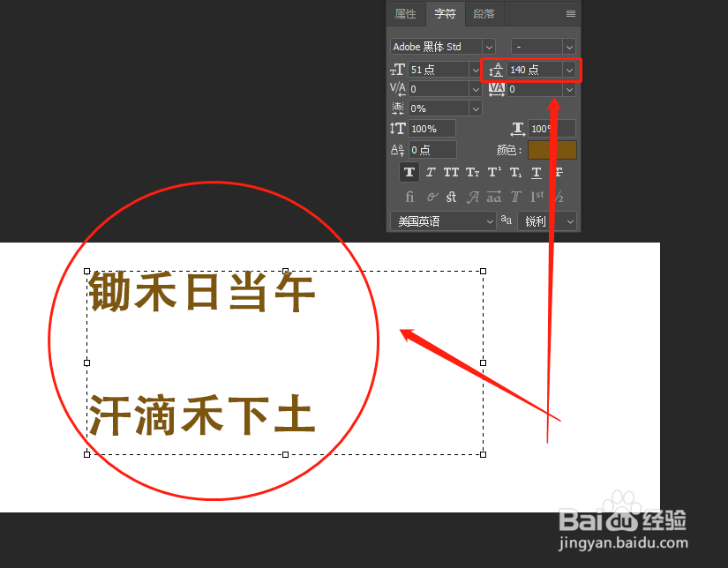Click the leading icon beside 140 点

click(x=496, y=70)
